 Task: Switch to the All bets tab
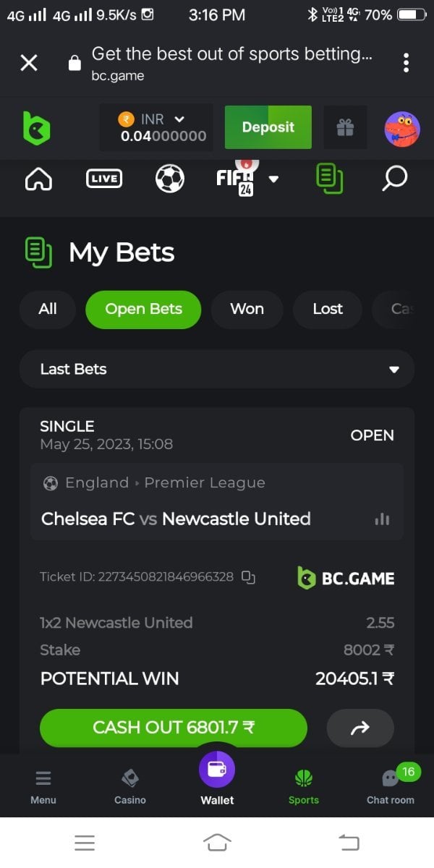48,310
